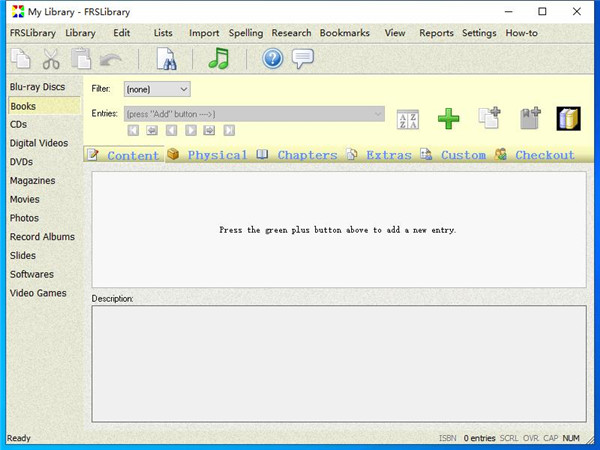Click the green plus add entry button
This screenshot has height=450, width=600.
coord(449,119)
